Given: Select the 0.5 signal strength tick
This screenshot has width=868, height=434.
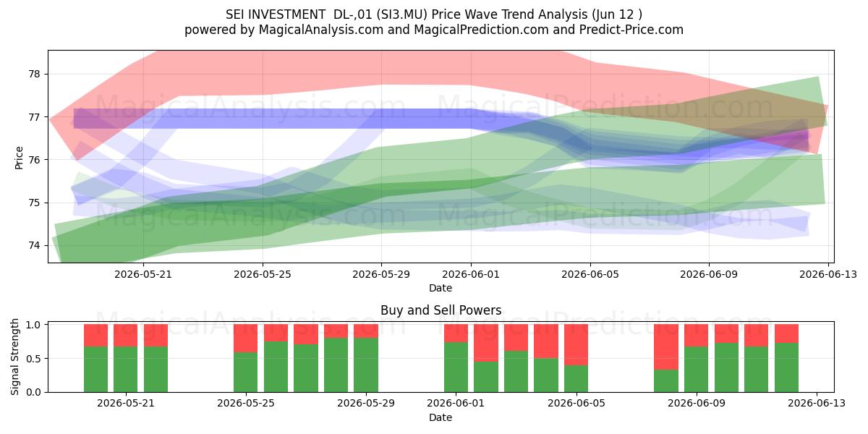Looking at the screenshot, I should click(33, 358).
